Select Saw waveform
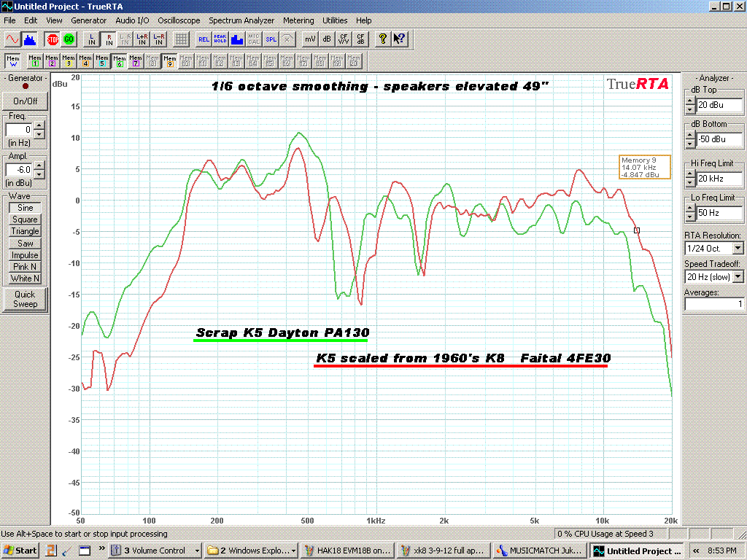 [x=25, y=244]
